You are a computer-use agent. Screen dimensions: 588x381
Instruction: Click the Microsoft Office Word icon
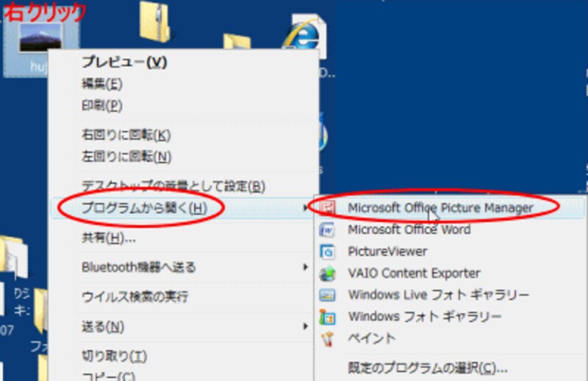pyautogui.click(x=327, y=229)
